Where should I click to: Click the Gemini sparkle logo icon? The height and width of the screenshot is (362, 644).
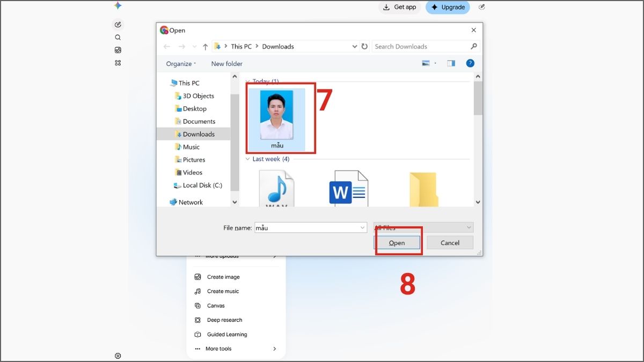(x=118, y=6)
